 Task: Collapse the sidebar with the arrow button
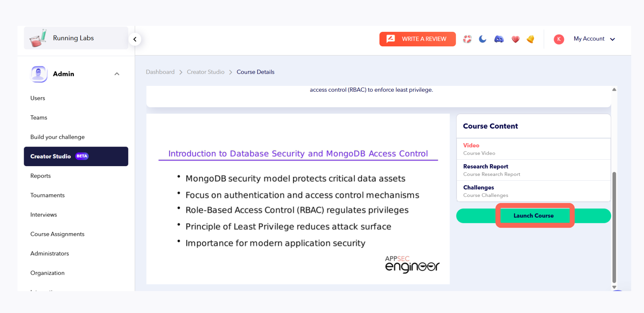pos(135,39)
